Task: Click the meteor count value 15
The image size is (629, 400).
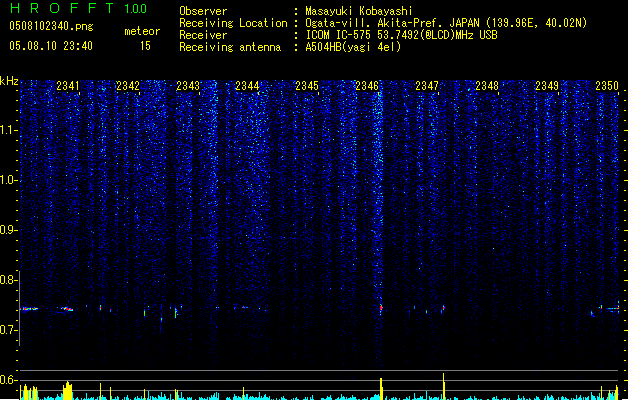Action: tap(145, 46)
